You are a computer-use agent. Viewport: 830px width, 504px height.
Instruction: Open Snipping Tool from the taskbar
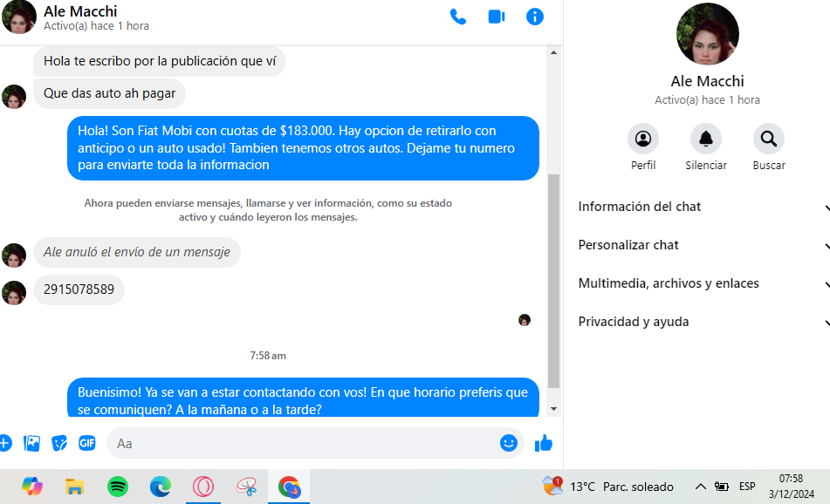pos(246,487)
